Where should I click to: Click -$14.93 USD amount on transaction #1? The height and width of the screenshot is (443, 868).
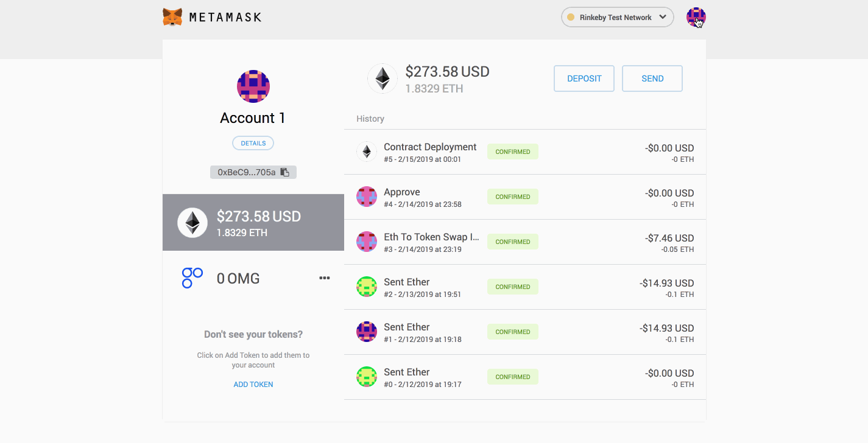tap(667, 328)
